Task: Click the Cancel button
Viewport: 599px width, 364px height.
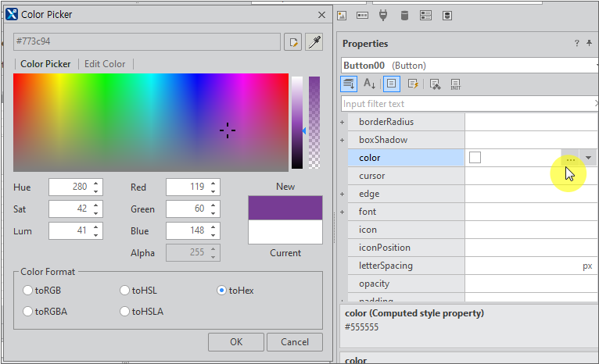Action: pyautogui.click(x=294, y=342)
